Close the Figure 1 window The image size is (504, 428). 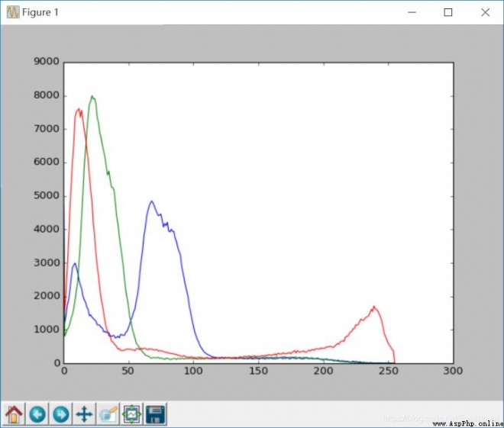tap(486, 12)
